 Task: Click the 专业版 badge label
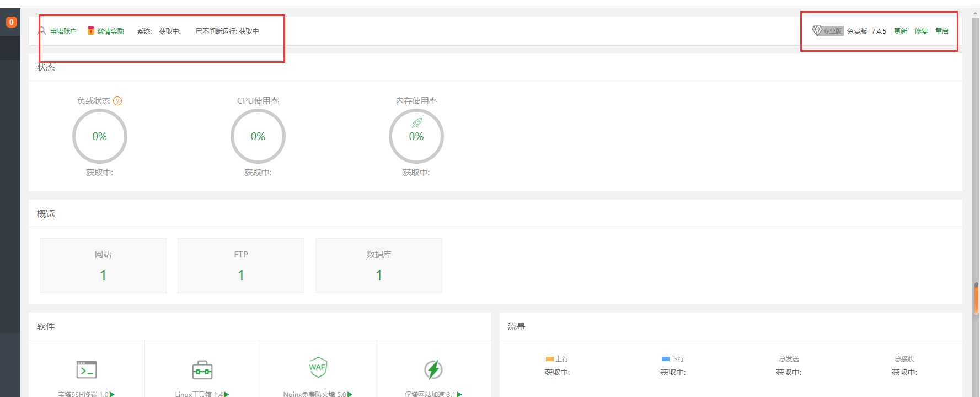833,31
